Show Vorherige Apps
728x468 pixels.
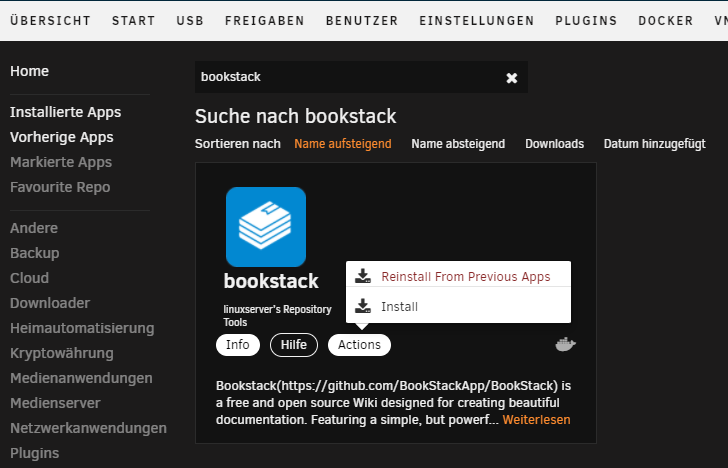pos(62,137)
